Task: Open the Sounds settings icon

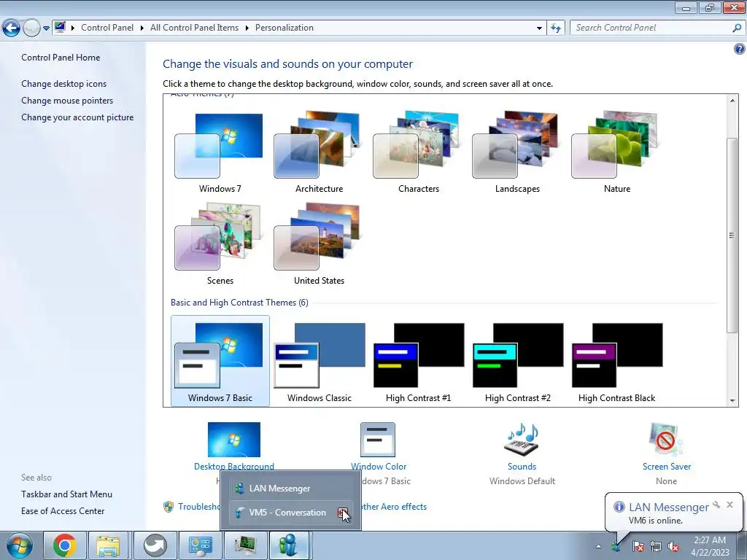Action: coord(522,439)
